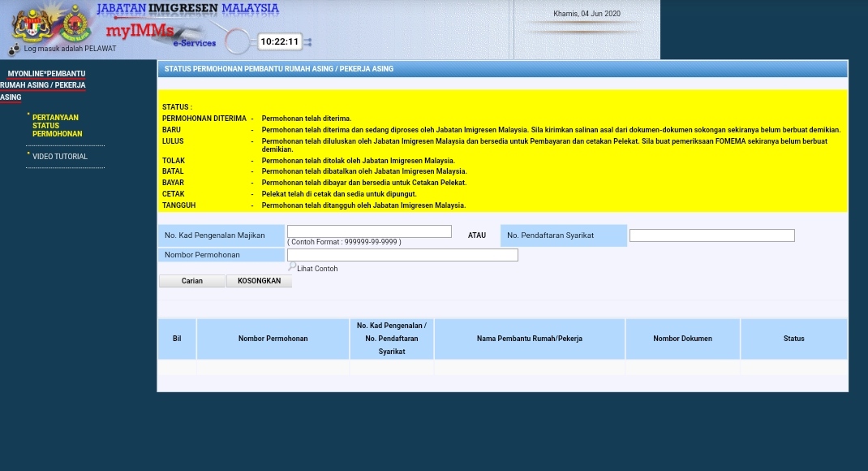
Task: Open the Lihat Contoh example link
Action: pyautogui.click(x=317, y=269)
